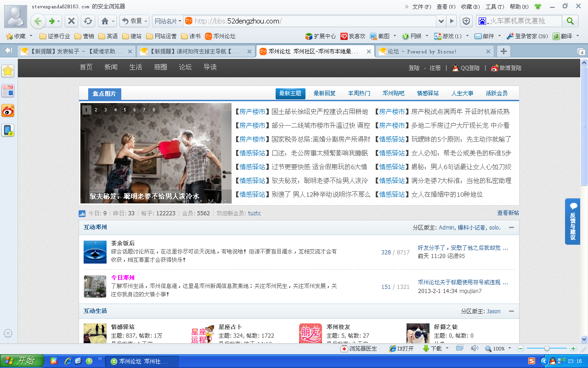Open sidebar settings gear icon

point(8,333)
